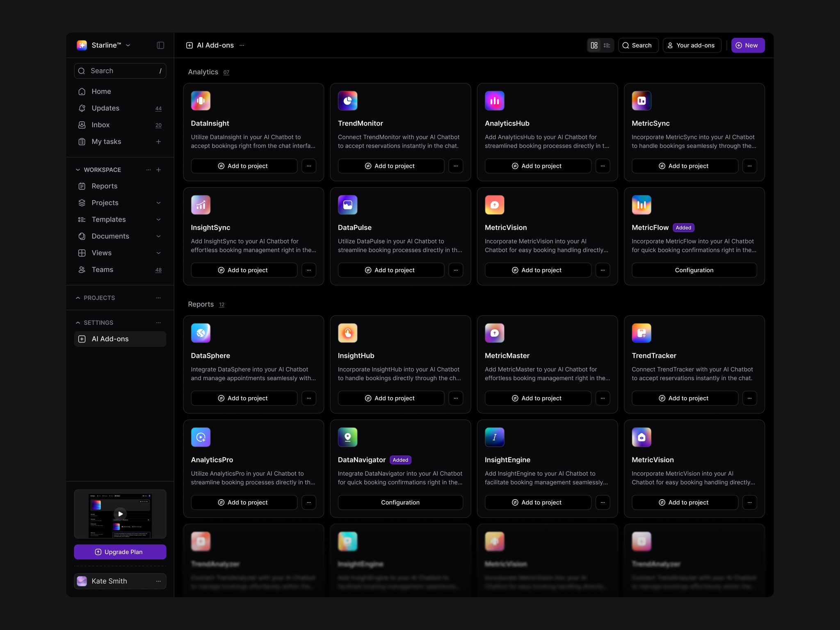This screenshot has width=840, height=630.
Task: Open more options for TrendMonitor card
Action: (456, 166)
